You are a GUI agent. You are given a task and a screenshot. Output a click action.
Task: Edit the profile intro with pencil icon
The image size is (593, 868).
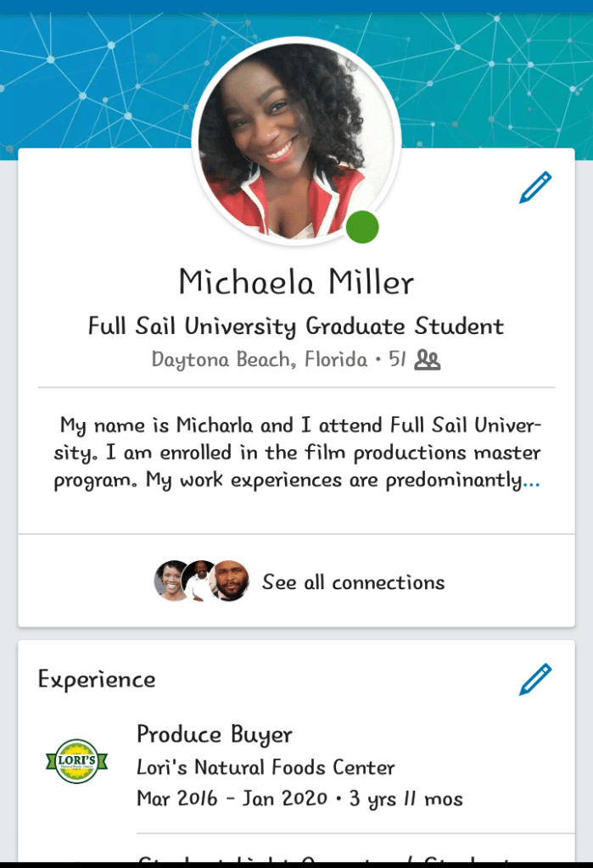[x=535, y=187]
